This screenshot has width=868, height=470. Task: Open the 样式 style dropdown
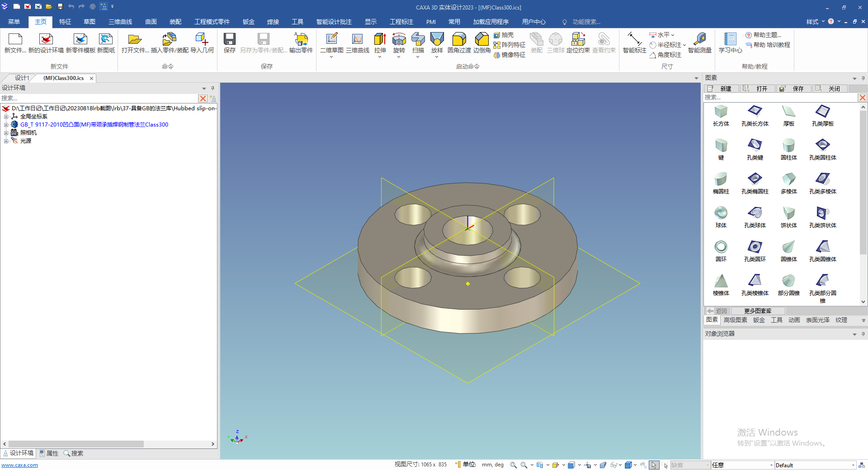point(816,22)
